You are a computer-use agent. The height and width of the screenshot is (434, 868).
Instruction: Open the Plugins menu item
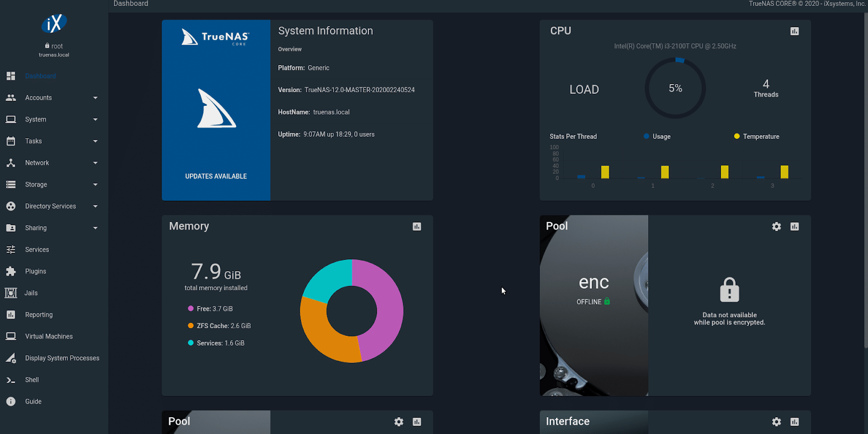(x=54, y=271)
